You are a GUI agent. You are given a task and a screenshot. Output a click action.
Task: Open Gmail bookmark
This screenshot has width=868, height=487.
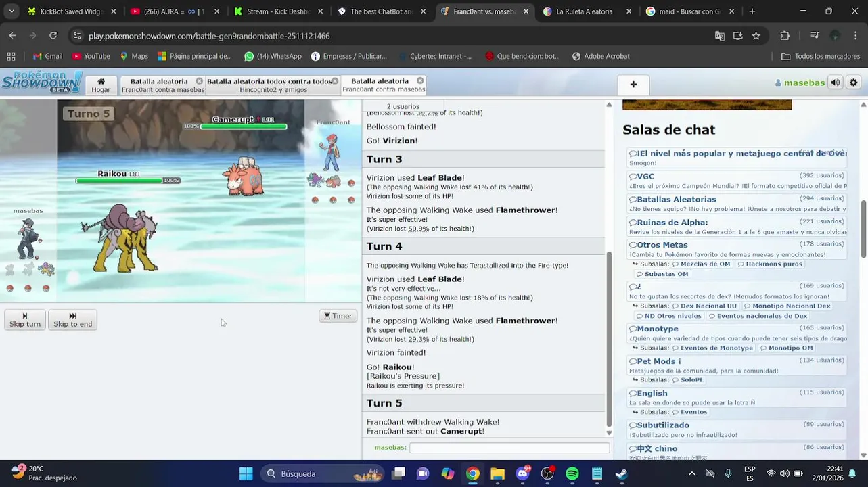[x=47, y=56]
